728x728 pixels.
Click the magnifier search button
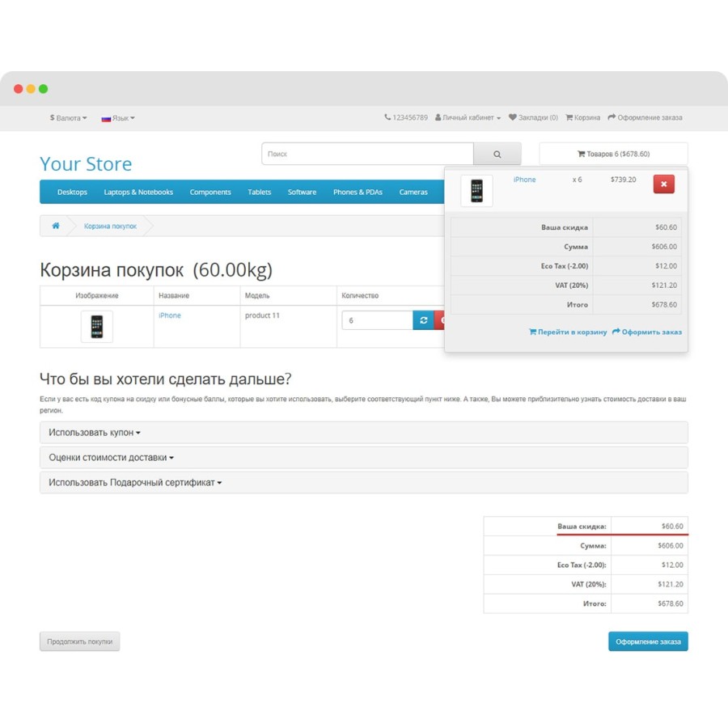[497, 154]
